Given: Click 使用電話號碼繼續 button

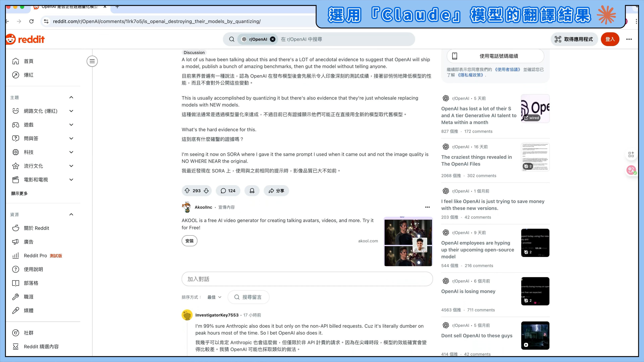Looking at the screenshot, I should 495,56.
